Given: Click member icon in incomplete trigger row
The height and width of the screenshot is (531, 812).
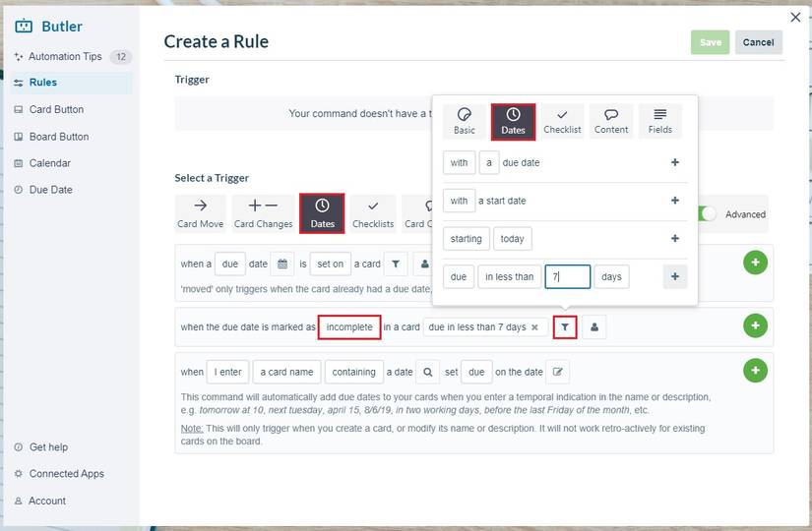Looking at the screenshot, I should [x=594, y=327].
